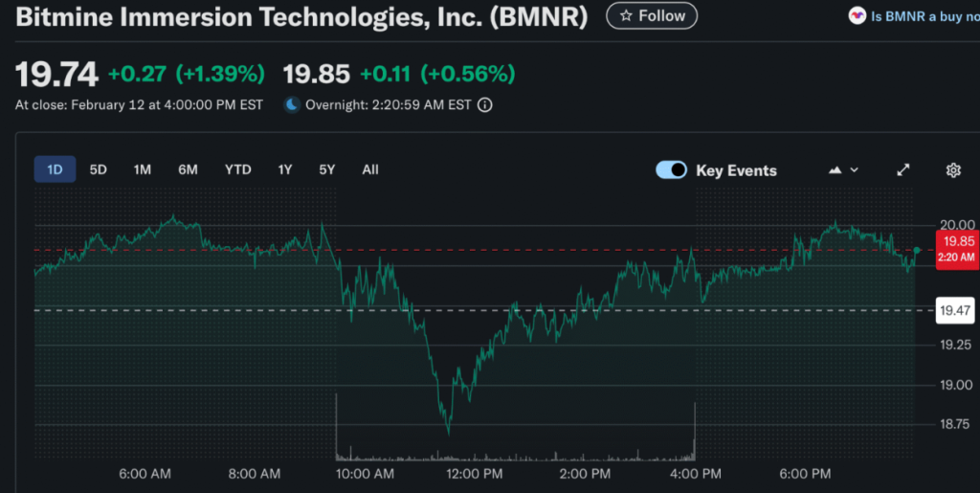
Task: Switch to the 1Y chart range
Action: 285,169
